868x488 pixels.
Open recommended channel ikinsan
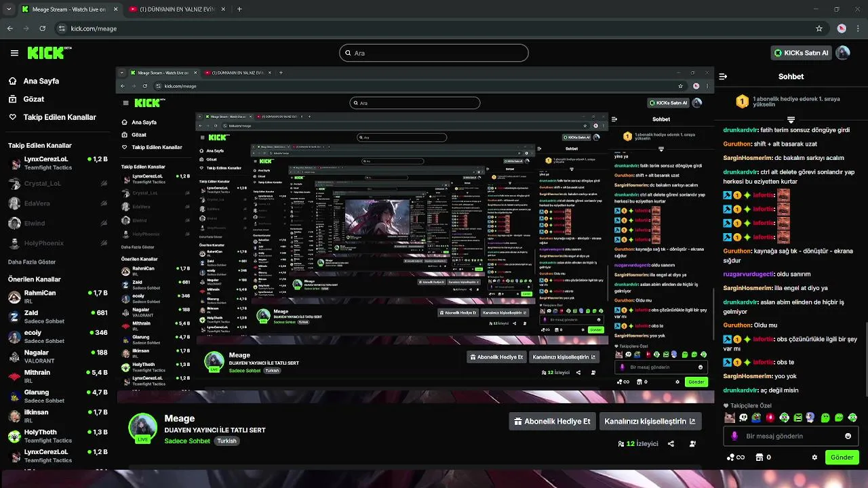tap(57, 415)
